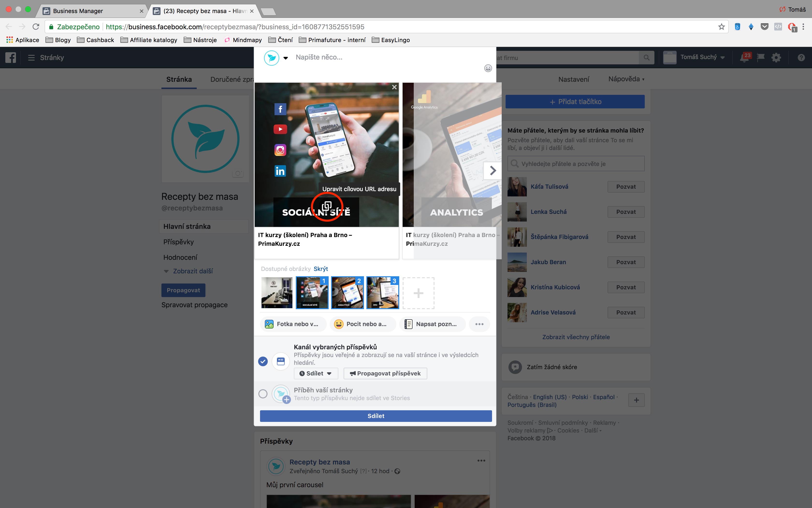This screenshot has width=812, height=508.
Task: Switch language to English (US)
Action: [x=550, y=397]
